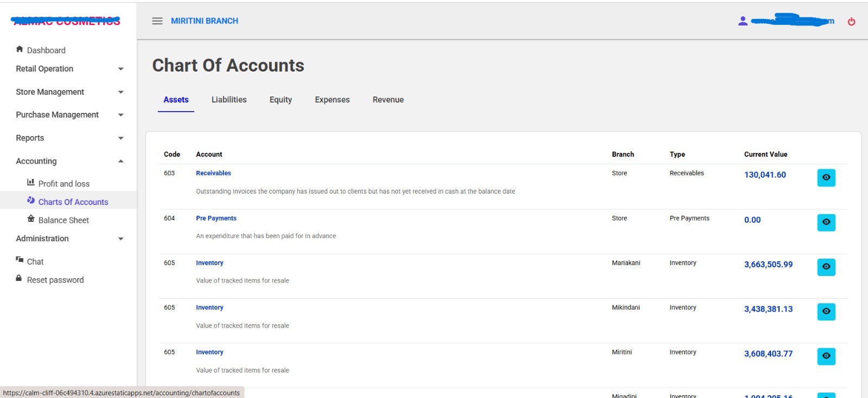Click the Miritini Inventory value 3,608,403.77
The height and width of the screenshot is (398, 868).
coord(768,354)
